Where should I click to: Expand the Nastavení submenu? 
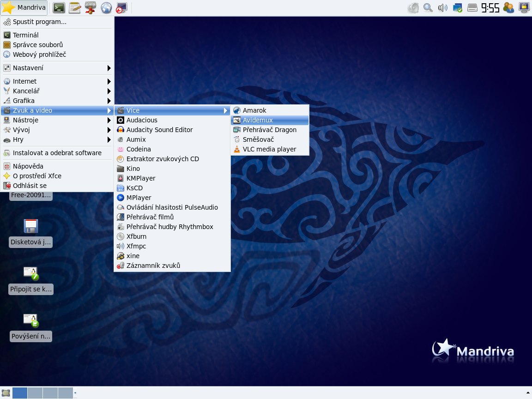click(x=57, y=68)
